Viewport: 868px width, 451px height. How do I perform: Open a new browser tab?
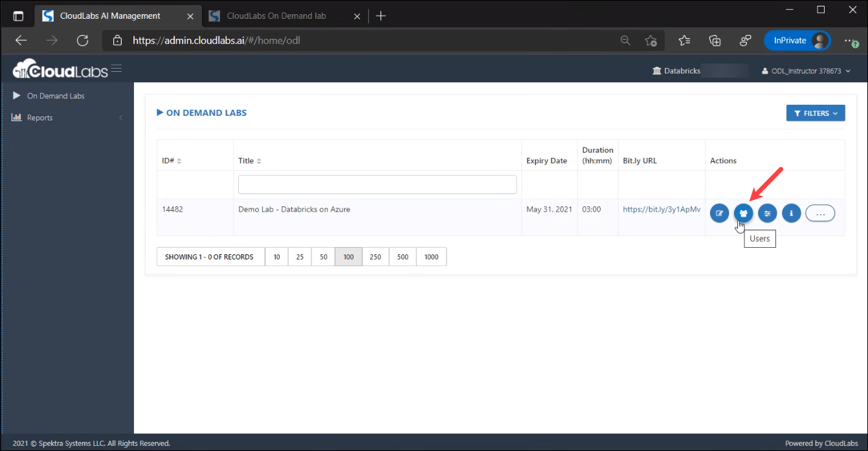click(381, 16)
